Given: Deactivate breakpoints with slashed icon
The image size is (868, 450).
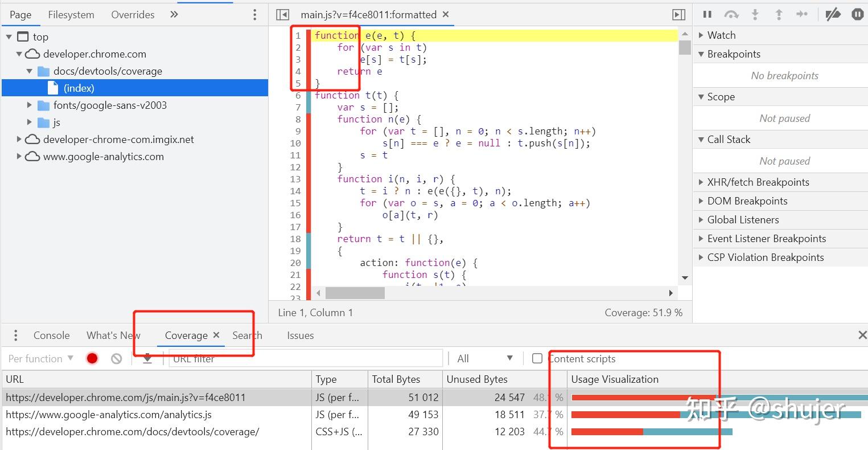Looking at the screenshot, I should click(x=833, y=14).
